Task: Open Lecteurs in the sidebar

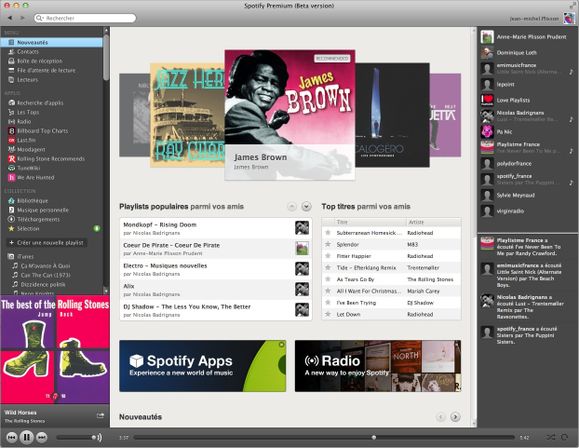Action: 27,80
